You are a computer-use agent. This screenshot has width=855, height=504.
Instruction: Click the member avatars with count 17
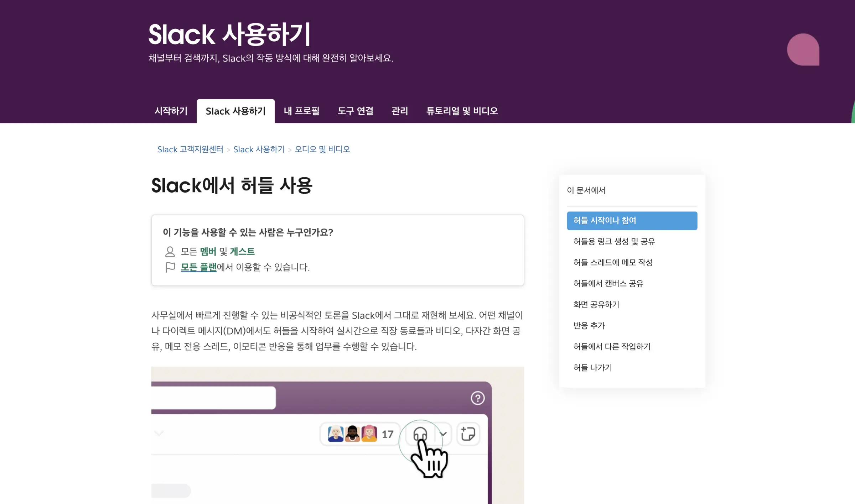[361, 434]
